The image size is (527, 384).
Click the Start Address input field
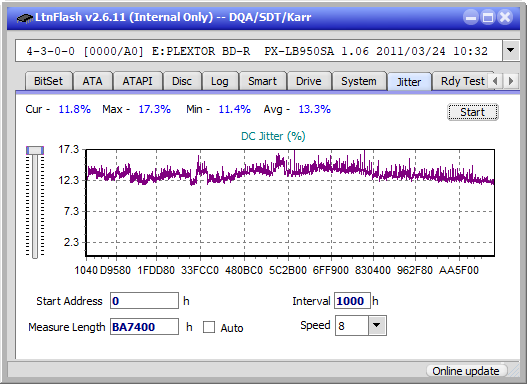(145, 301)
